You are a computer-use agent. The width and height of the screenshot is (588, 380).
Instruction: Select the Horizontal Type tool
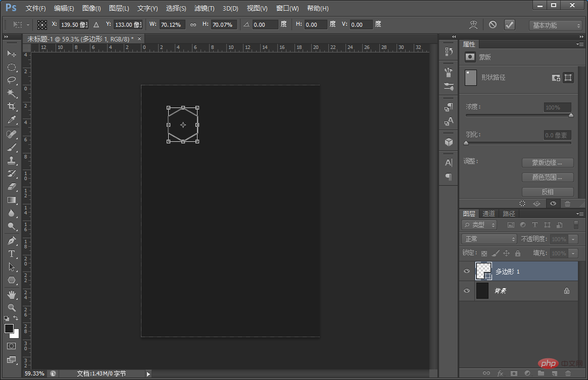(12, 254)
